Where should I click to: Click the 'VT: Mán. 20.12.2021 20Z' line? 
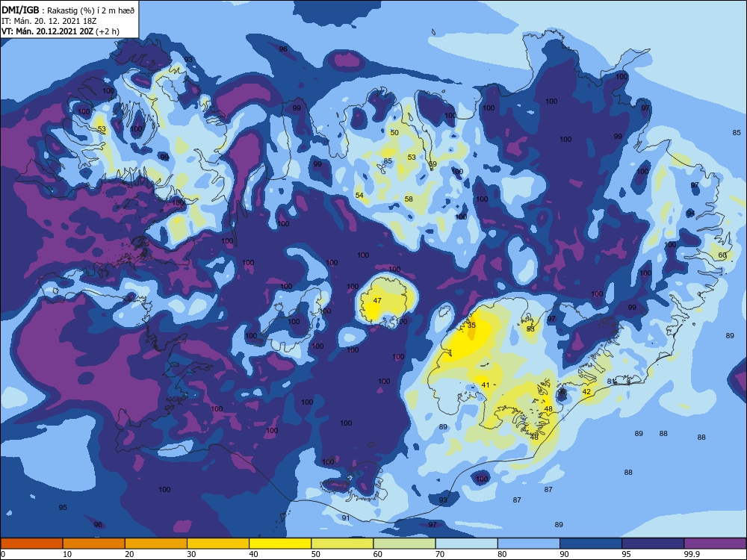click(x=47, y=31)
